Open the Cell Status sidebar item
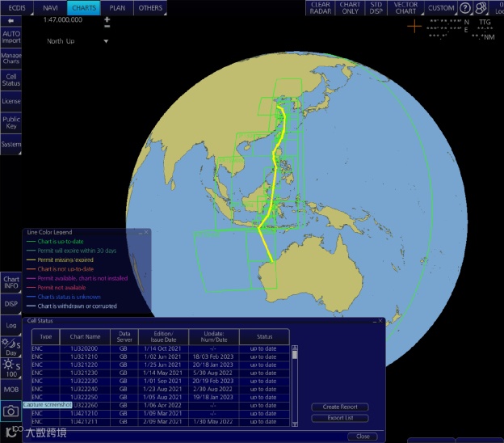The width and height of the screenshot is (504, 443). tap(11, 80)
